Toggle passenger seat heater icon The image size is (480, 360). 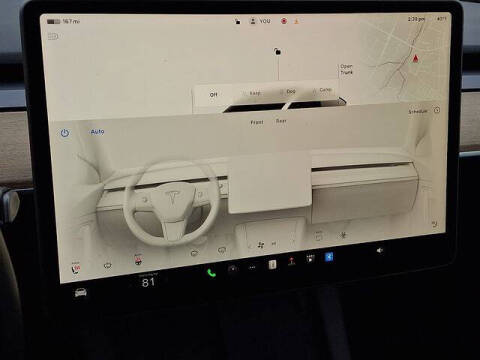point(434,224)
